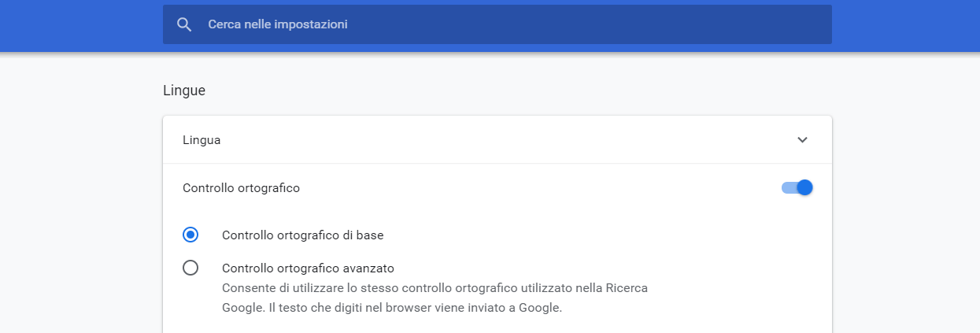Viewport: 980px width, 333px height.
Task: Click the 'Controllo ortografico avanzato' label text
Action: click(x=308, y=268)
